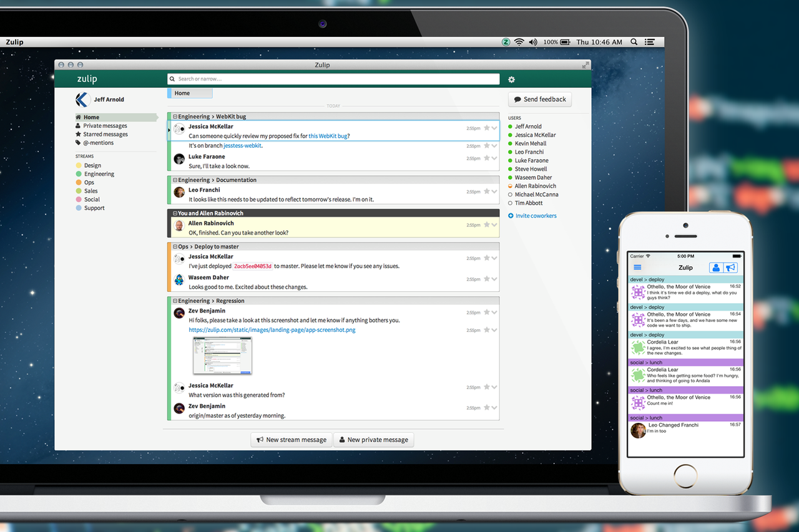This screenshot has width=799, height=532.
Task: Open the jesstess-webkit branch link
Action: 242,146
